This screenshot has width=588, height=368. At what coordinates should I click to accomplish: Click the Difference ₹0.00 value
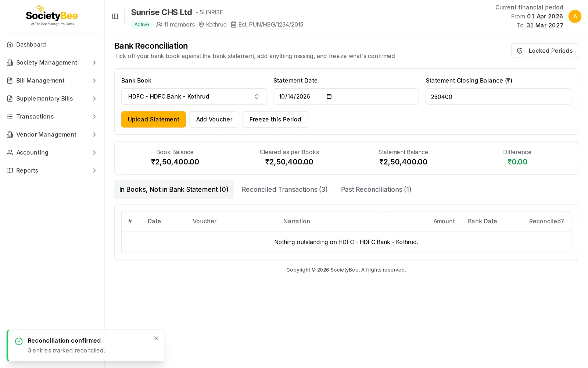[x=517, y=162]
